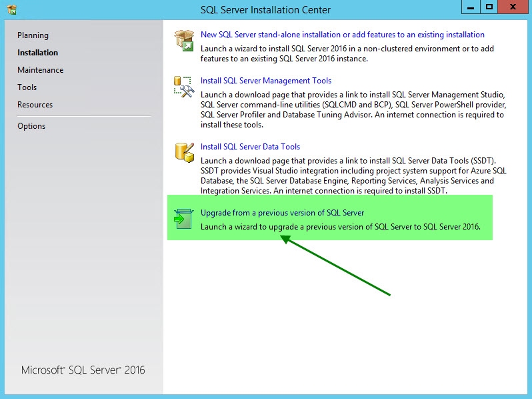Image resolution: width=532 pixels, height=399 pixels.
Task: Minimize the SQL Server Installation Center window
Action: click(471, 7)
